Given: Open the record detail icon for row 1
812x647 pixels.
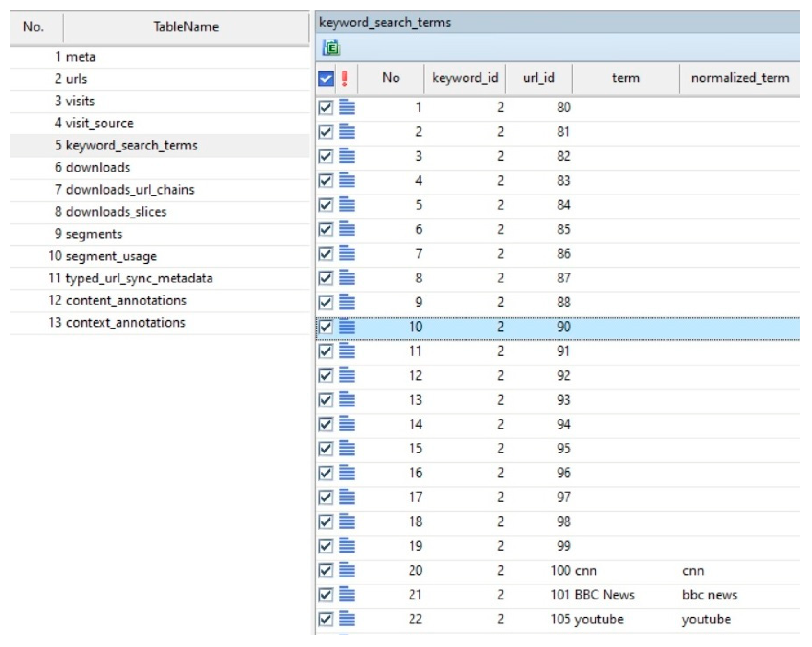Looking at the screenshot, I should (346, 107).
